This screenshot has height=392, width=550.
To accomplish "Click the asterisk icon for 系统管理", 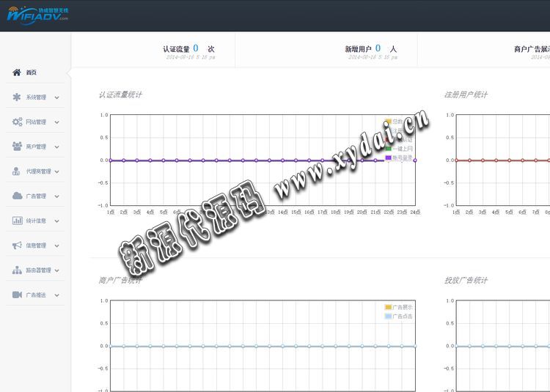I will coord(16,97).
